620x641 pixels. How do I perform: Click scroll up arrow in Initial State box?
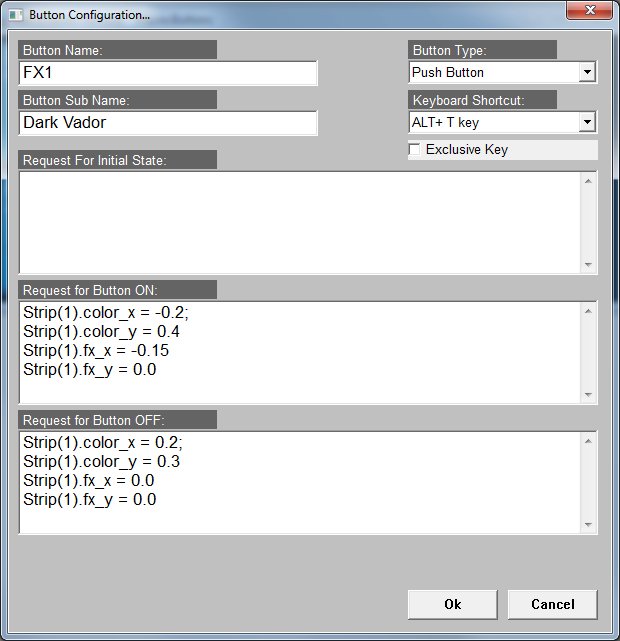589,180
